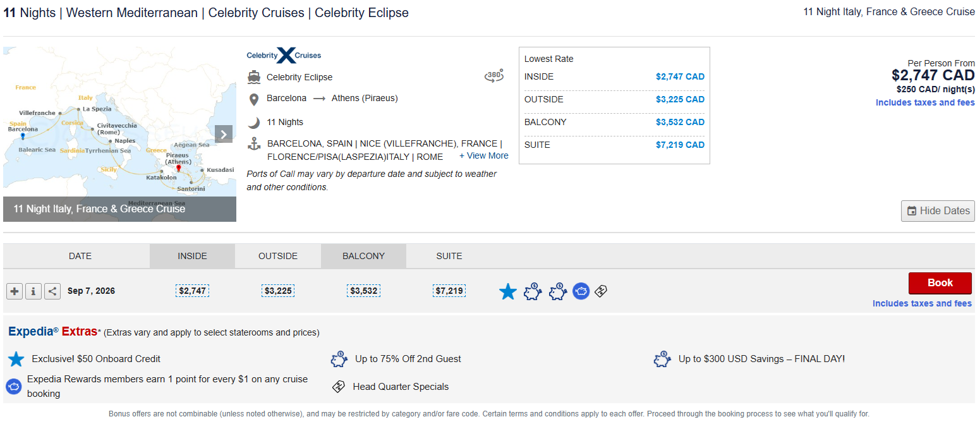Open the $2,747 CAD inside lowest rate link
Viewport: 980px width, 424px height.
679,76
